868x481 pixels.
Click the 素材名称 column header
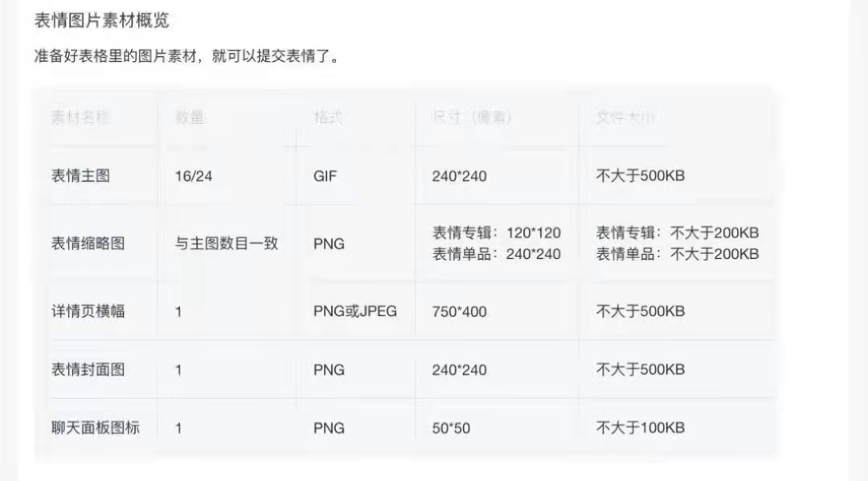tap(80, 117)
